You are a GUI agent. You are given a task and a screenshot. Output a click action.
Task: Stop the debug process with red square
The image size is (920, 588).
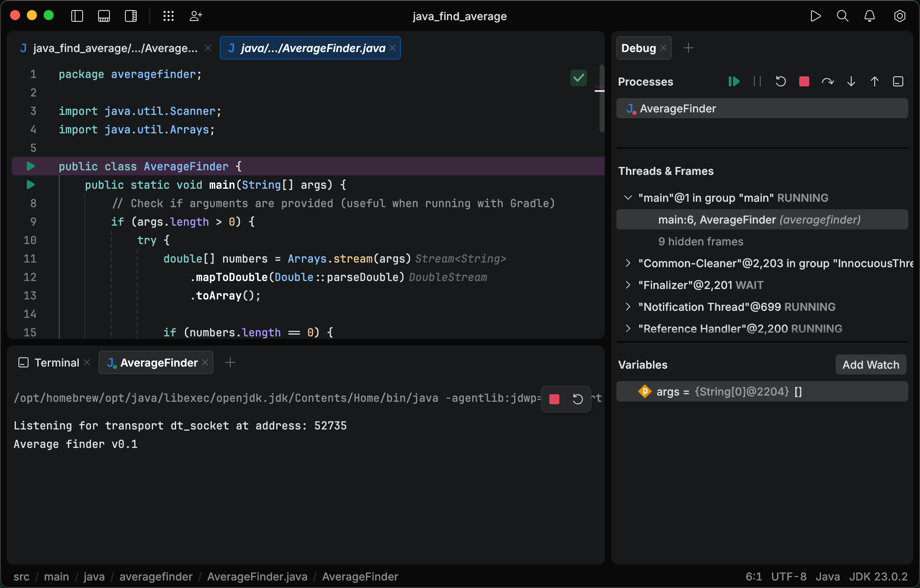pyautogui.click(x=804, y=81)
